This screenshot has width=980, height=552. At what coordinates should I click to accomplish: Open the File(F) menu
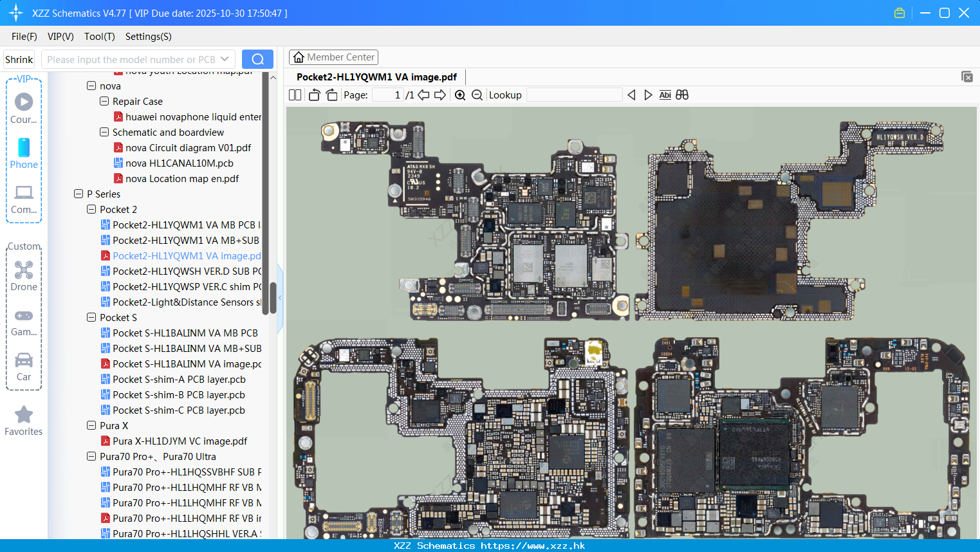point(24,37)
